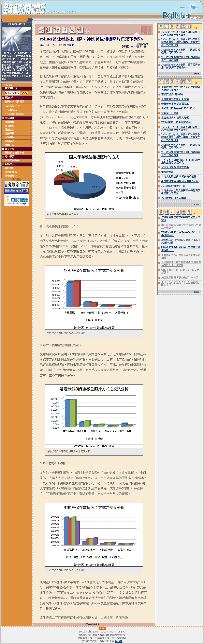This screenshot has width=204, height=644.
Task: Click 返回網站首頁 link at page bottom
Action: pyautogui.click(x=92, y=624)
